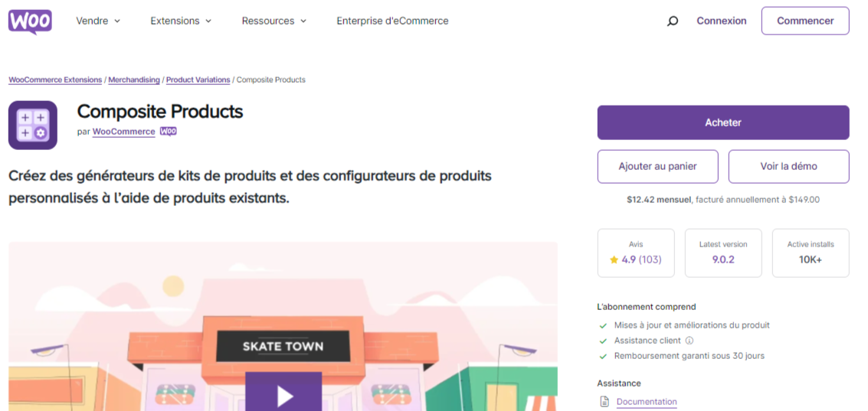This screenshot has height=411, width=868.
Task: Open Product Variations breadcrumb link
Action: pyautogui.click(x=198, y=80)
